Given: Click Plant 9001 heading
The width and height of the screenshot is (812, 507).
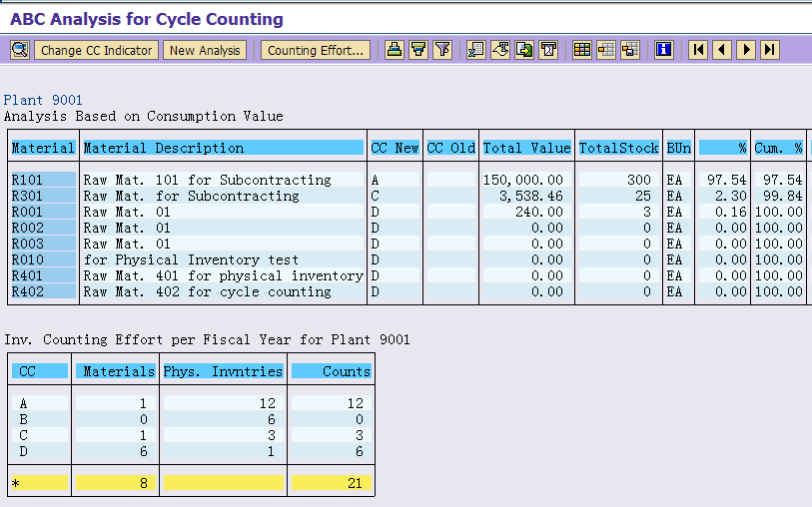Looking at the screenshot, I should coord(43,100).
